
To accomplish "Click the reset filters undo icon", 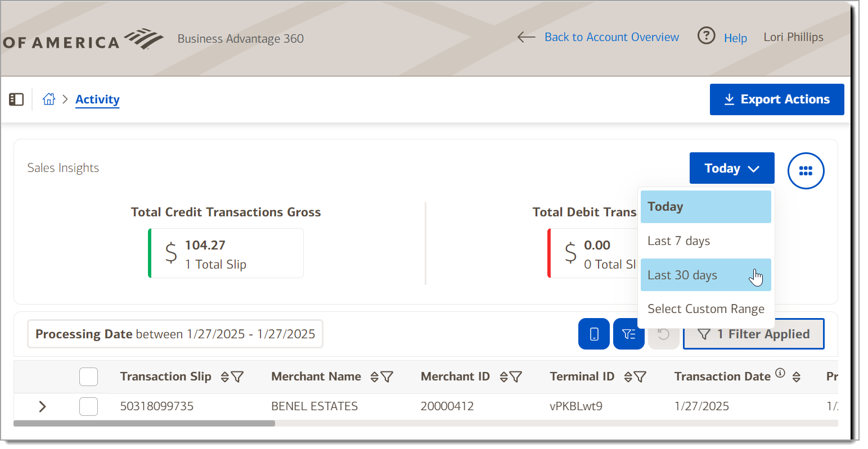I will (x=664, y=334).
